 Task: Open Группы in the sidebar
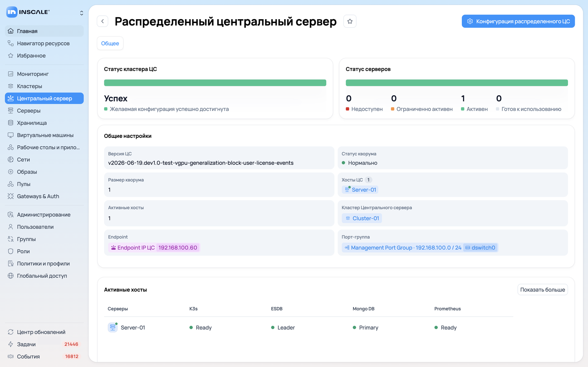[x=44, y=239]
